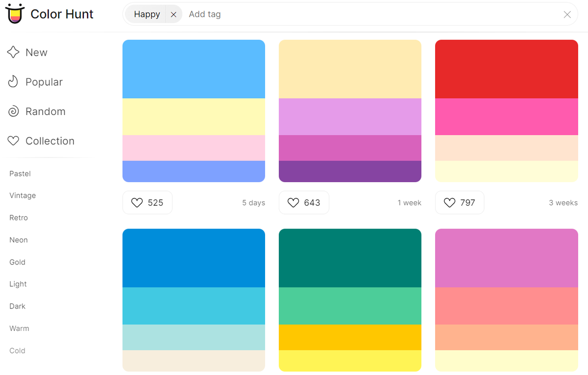Filter by the Warm tag
The width and height of the screenshot is (588, 375).
19,328
